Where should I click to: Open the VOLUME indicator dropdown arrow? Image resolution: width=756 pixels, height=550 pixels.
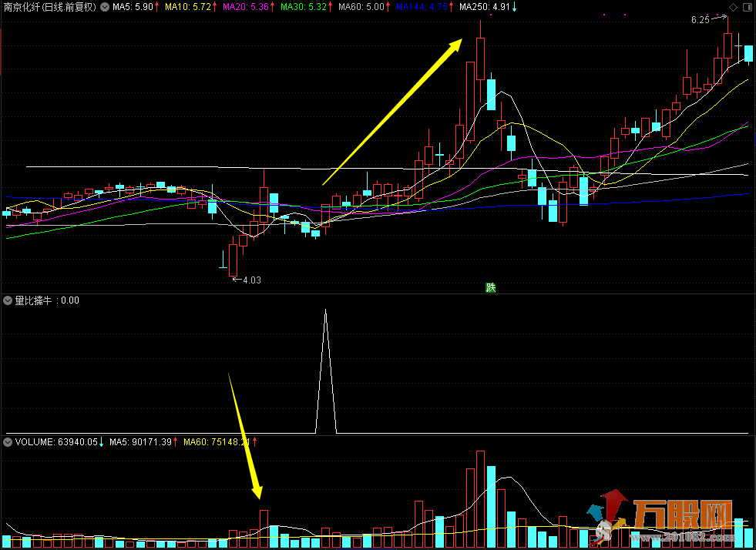[8, 442]
